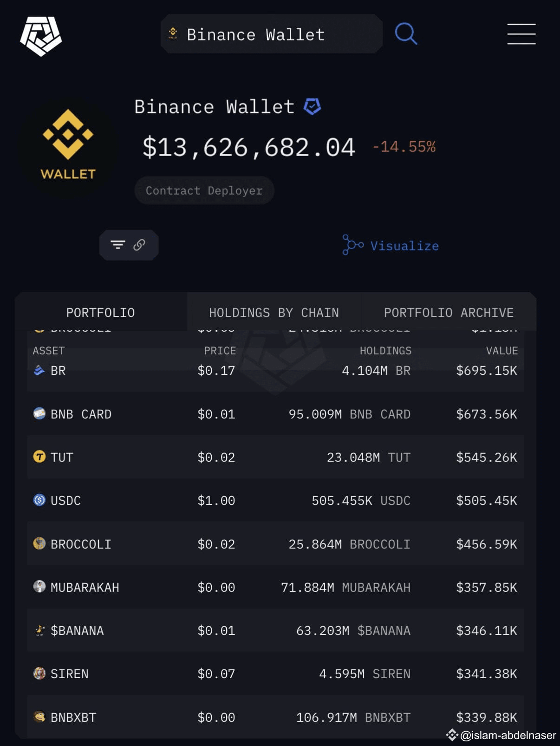Click the -14.55% change indicator
Screen dimensions: 560x746
[403, 147]
